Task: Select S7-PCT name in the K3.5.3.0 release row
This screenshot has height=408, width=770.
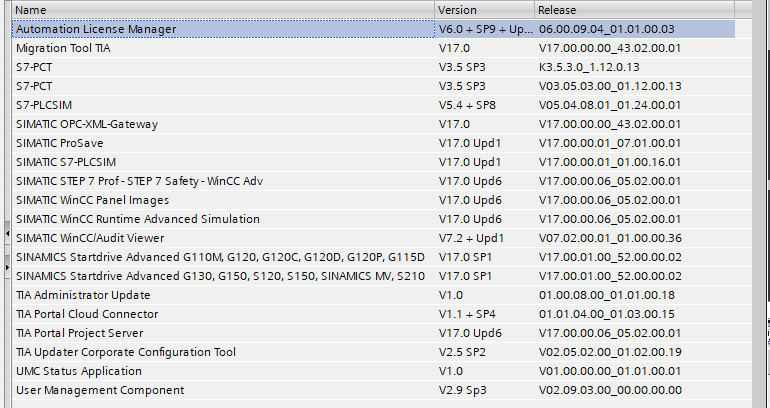Action: click(x=34, y=67)
